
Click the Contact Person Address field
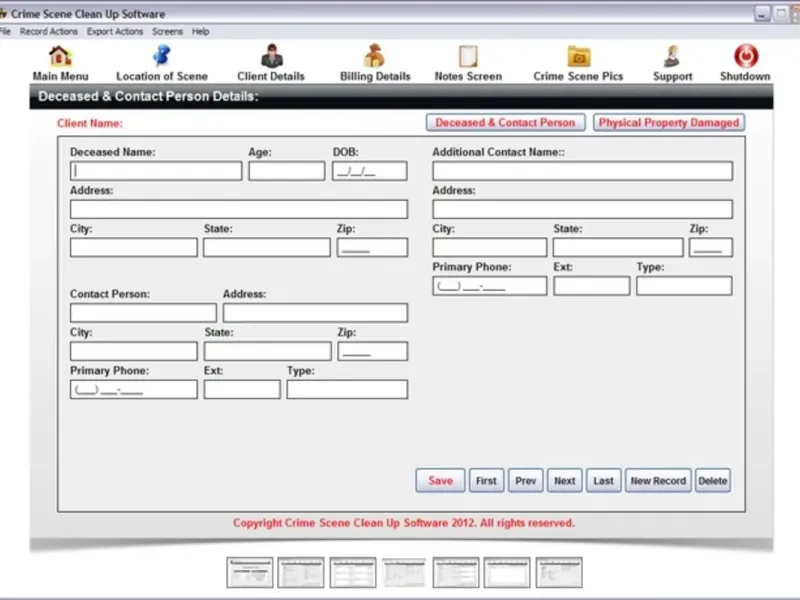(x=315, y=313)
